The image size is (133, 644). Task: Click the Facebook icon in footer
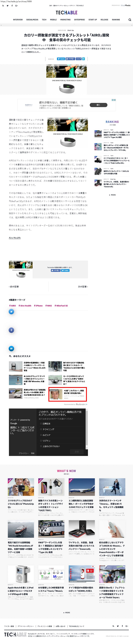(122, 626)
